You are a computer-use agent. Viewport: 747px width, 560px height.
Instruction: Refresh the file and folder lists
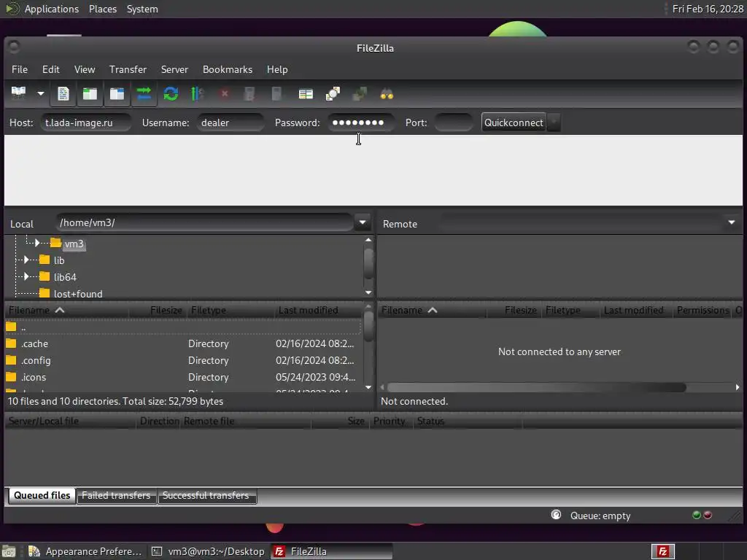pos(171,94)
